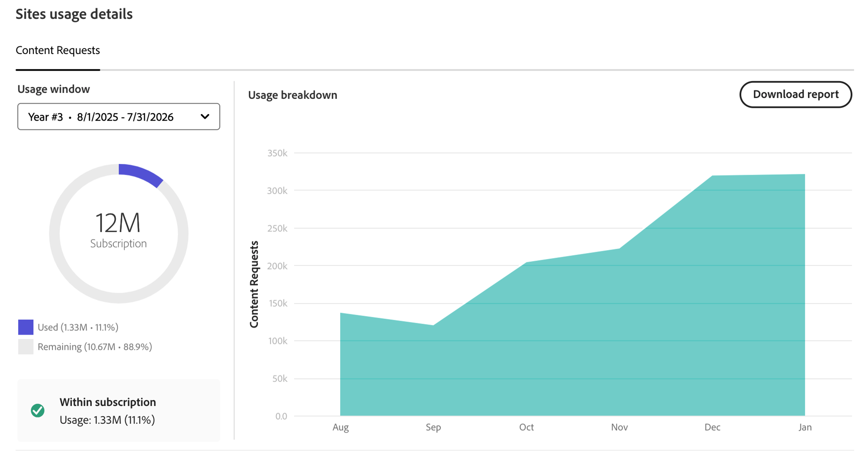Click the green checkmark status icon
Image resolution: width=868 pixels, height=469 pixels.
pos(37,410)
